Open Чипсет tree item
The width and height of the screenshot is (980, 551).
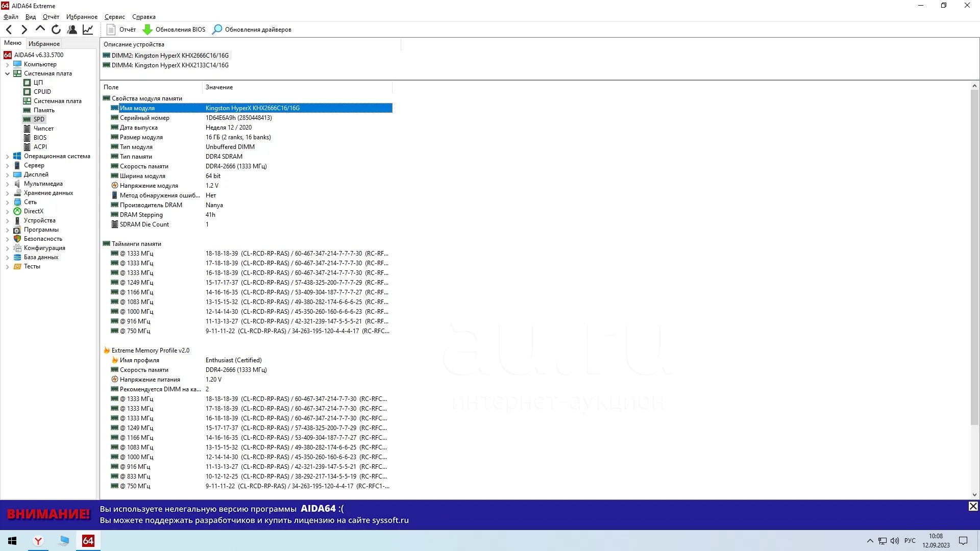point(43,129)
